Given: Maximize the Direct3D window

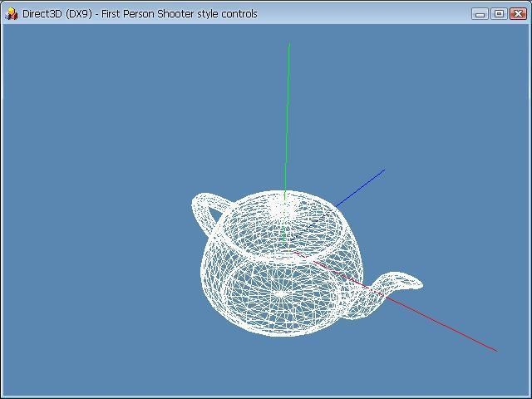Looking at the screenshot, I should [499, 14].
